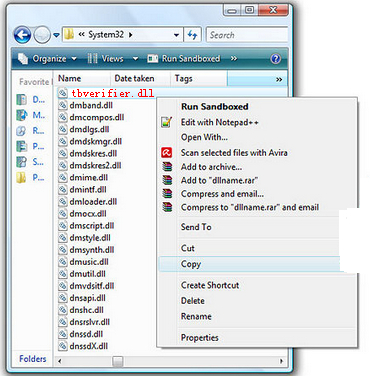Click Run Sandboxed in the toolbar
Viewport: 370px width, 376px height.
pyautogui.click(x=184, y=59)
